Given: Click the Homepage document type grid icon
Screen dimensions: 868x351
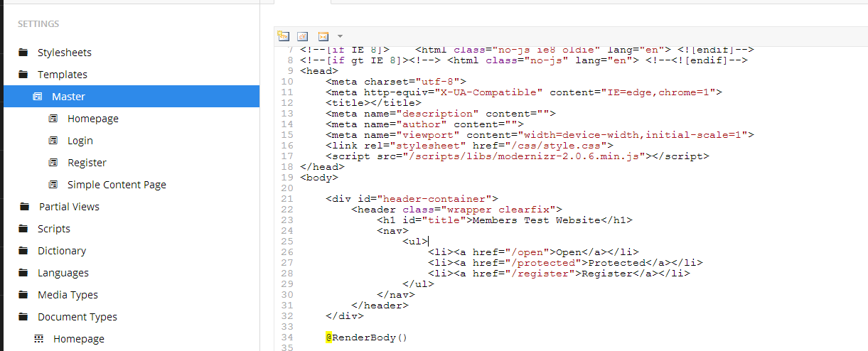Looking at the screenshot, I should 39,339.
